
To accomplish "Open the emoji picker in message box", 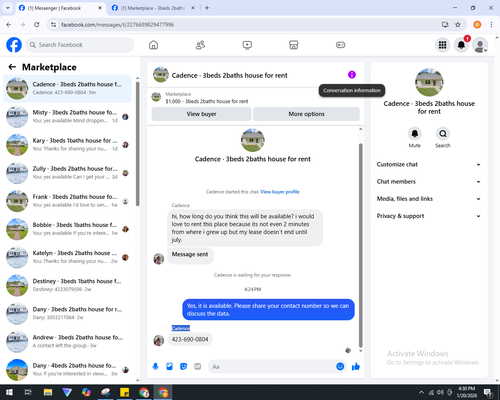I will coord(340,366).
